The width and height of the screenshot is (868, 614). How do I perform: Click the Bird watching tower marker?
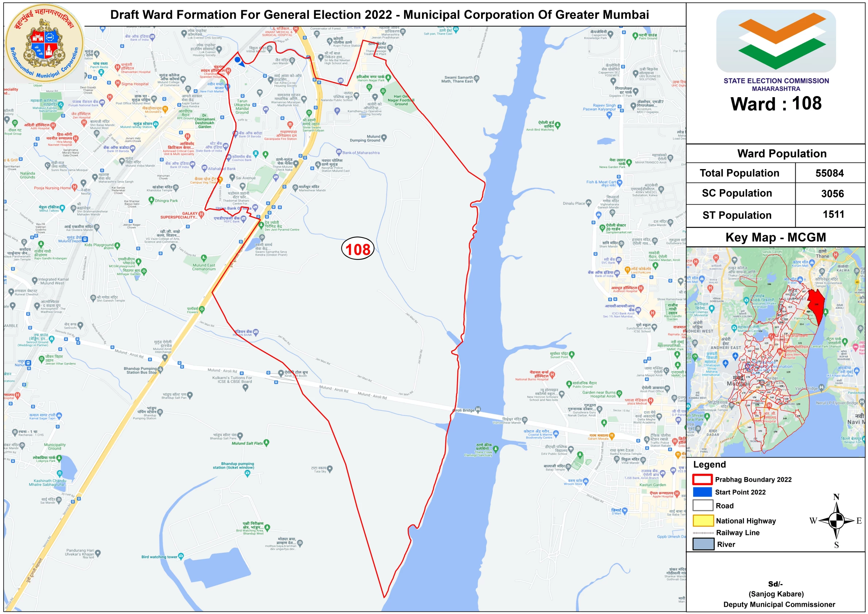click(x=181, y=556)
